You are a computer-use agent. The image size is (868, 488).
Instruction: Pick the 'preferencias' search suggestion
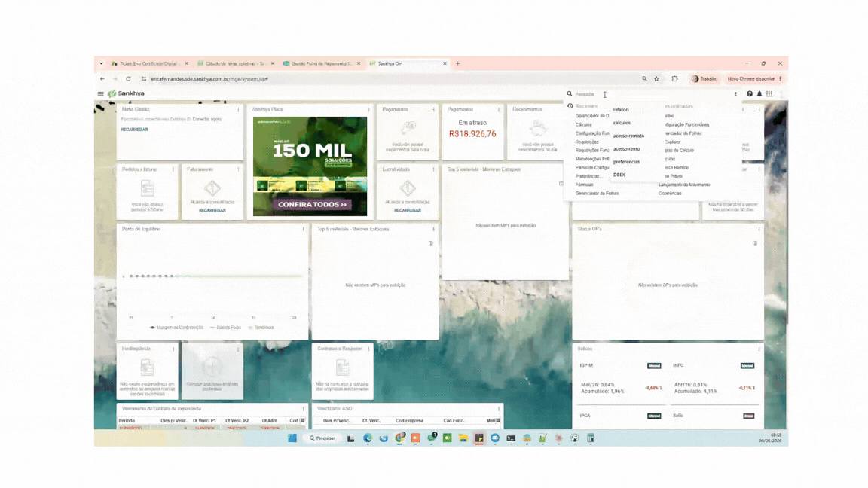(x=626, y=162)
